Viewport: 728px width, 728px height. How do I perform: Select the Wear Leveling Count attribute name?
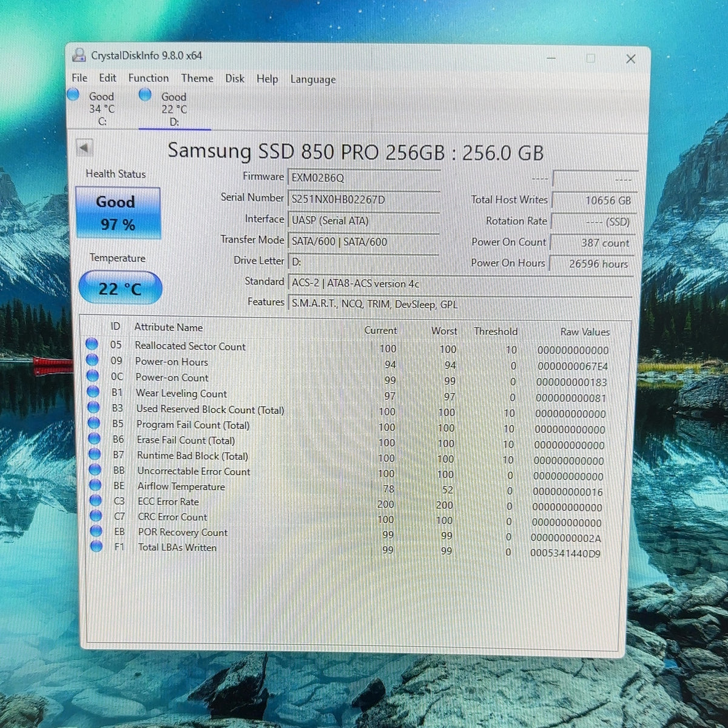point(181,393)
